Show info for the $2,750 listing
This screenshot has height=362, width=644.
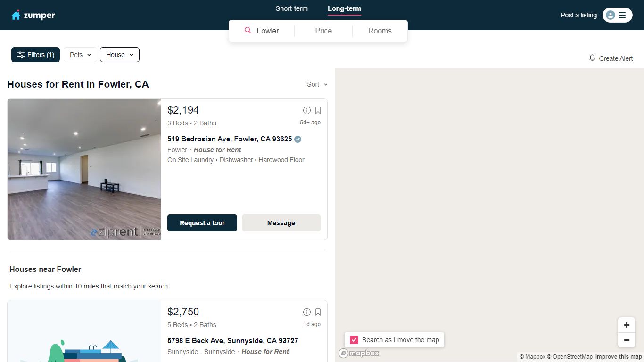[x=307, y=312]
